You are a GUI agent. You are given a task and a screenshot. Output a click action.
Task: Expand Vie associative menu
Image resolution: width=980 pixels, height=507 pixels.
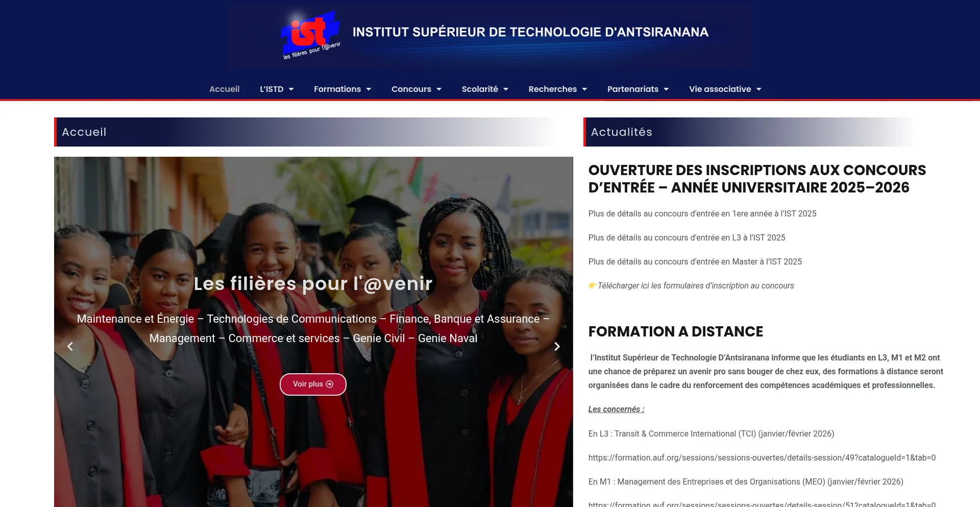point(725,89)
